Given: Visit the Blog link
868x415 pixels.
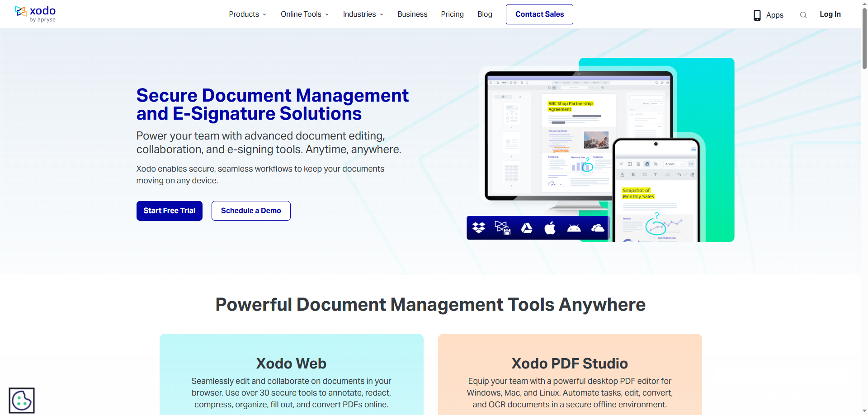Looking at the screenshot, I should [485, 14].
